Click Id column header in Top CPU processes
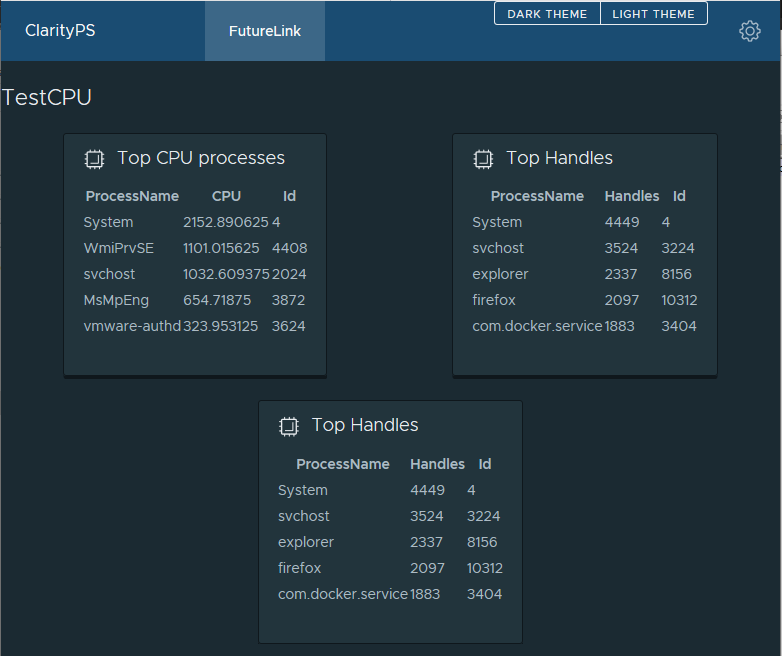Viewport: 782px width, 656px height. click(x=289, y=196)
